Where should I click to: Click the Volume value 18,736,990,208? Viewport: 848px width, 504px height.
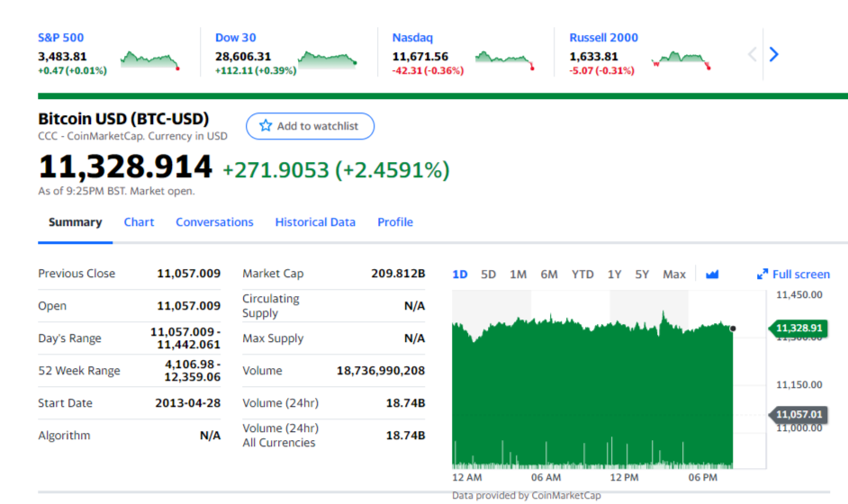(x=381, y=371)
